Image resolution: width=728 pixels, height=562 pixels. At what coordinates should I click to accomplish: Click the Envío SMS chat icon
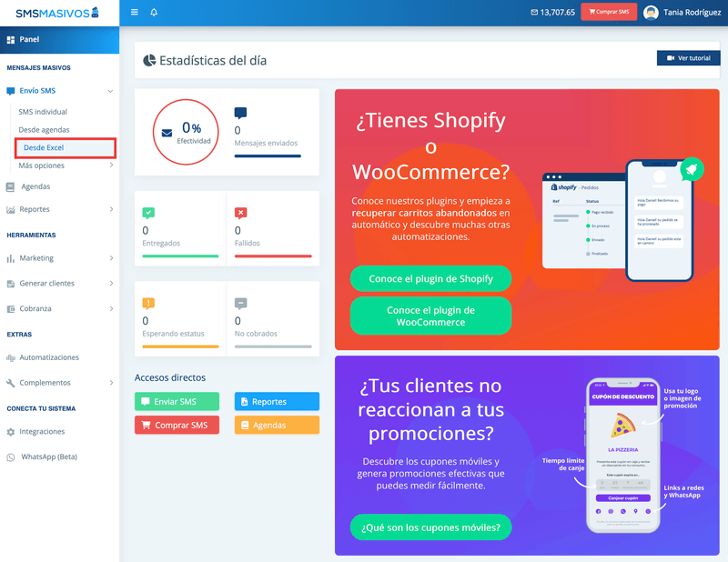(x=11, y=91)
